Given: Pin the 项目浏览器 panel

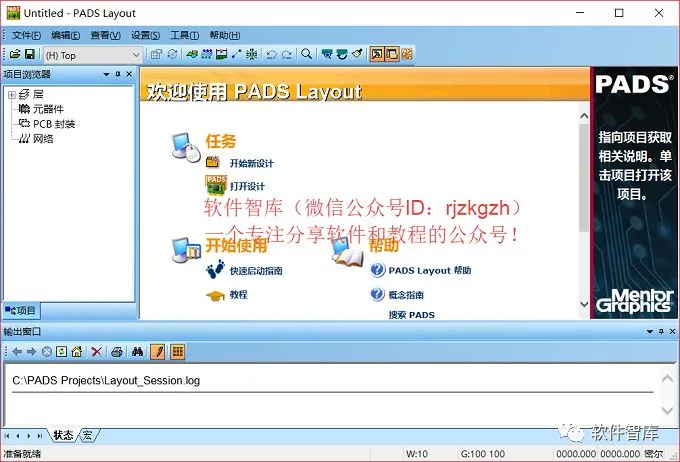Looking at the screenshot, I should 118,74.
